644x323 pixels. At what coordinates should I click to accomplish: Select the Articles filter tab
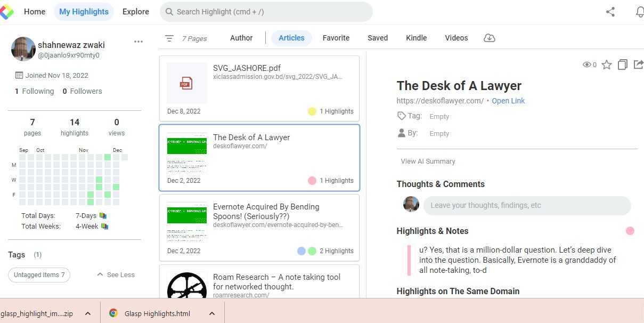tap(291, 38)
